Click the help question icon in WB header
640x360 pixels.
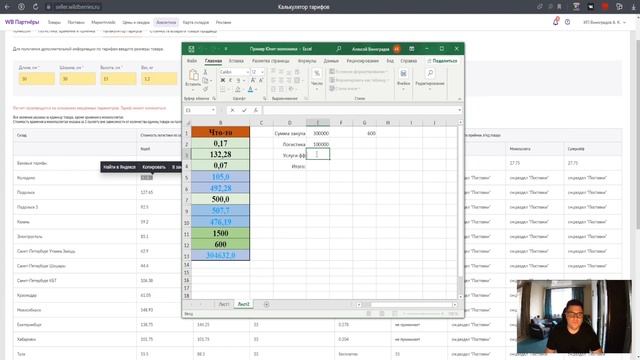[x=567, y=22]
